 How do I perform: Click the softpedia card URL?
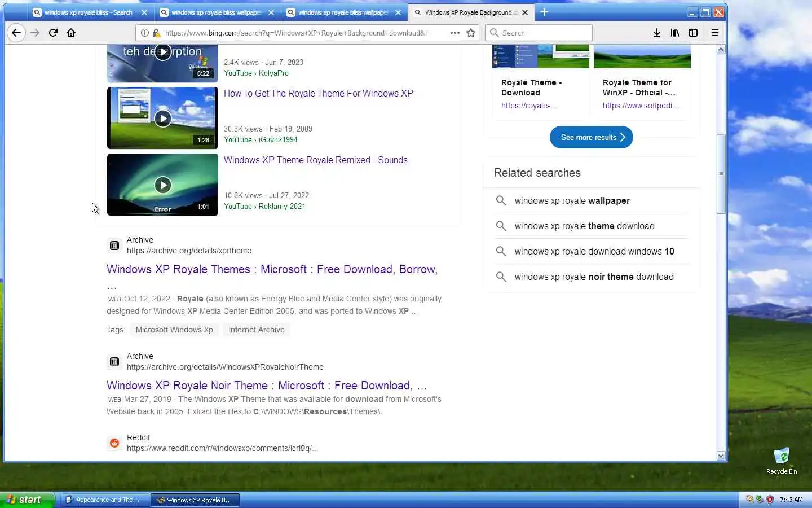(x=641, y=106)
